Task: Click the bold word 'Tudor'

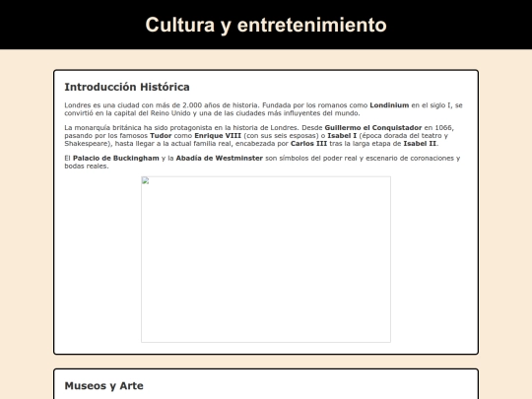Action: click(x=161, y=135)
